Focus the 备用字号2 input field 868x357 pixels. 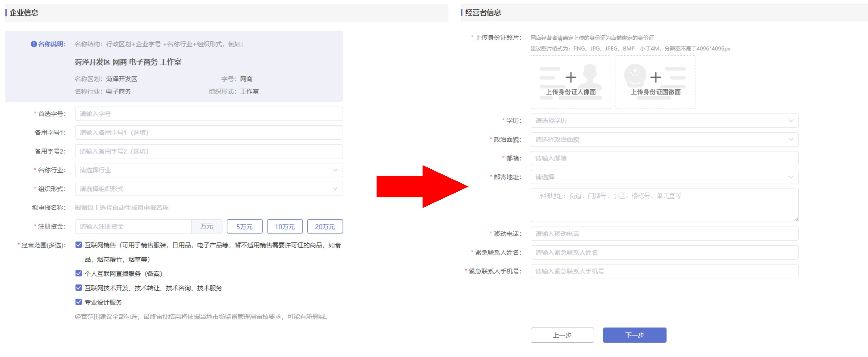[209, 151]
